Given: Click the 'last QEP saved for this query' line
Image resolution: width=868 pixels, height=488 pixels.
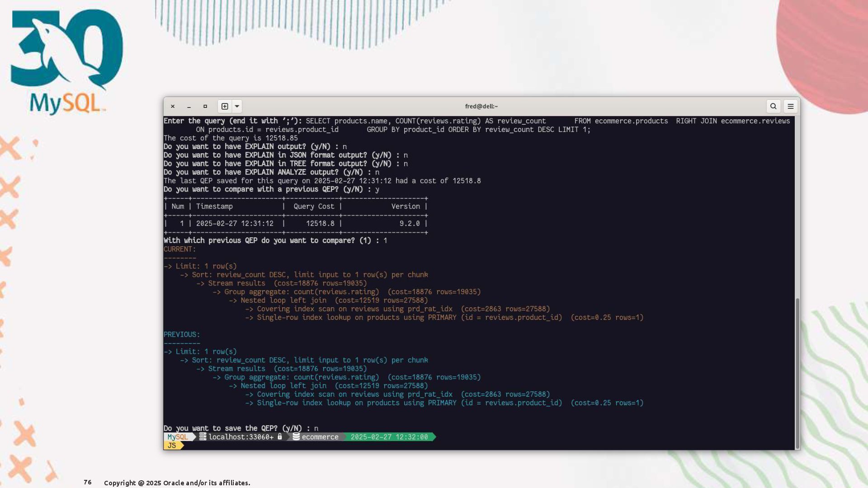Looking at the screenshot, I should point(322,181).
